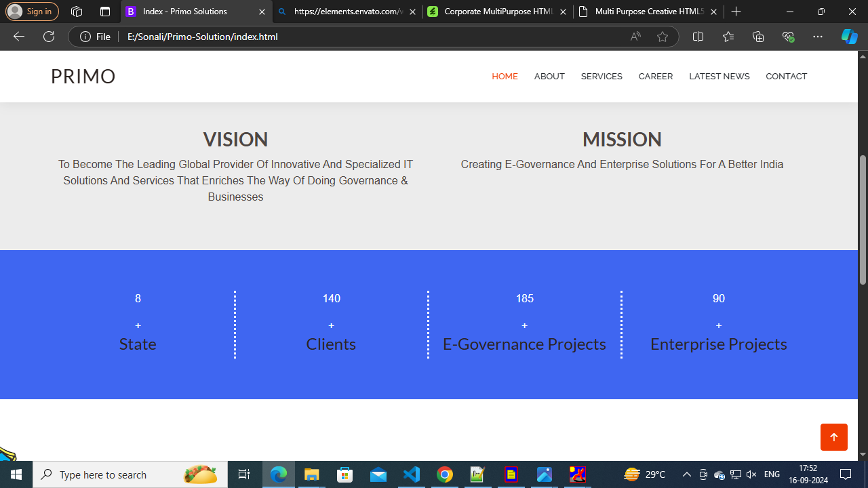Close the Index - Primo Solutions tab

[262, 12]
